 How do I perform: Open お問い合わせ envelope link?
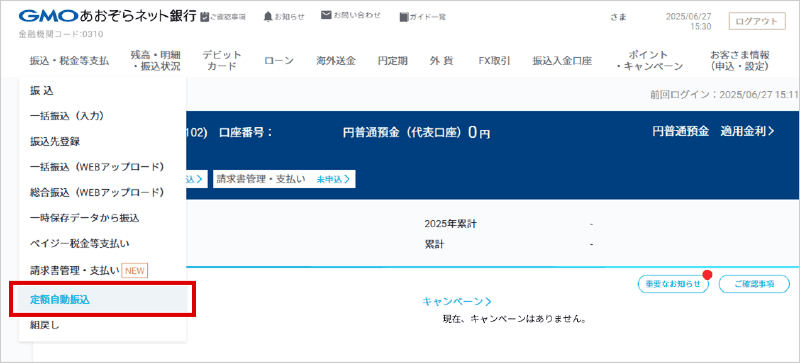(351, 15)
